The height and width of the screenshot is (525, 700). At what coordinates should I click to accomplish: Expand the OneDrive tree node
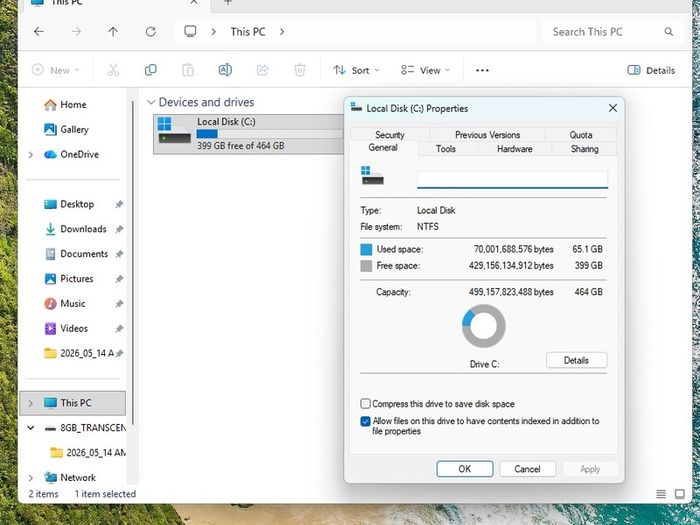tap(30, 155)
